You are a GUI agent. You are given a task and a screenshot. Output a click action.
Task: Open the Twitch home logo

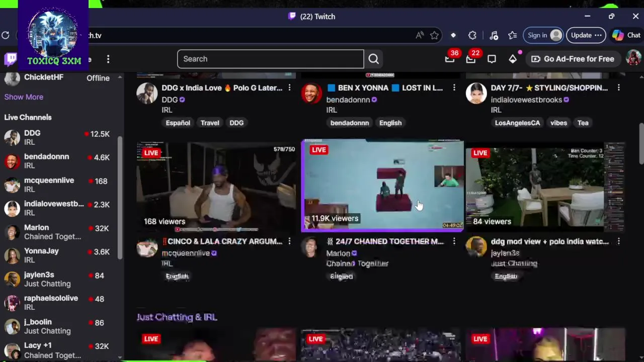(x=10, y=59)
